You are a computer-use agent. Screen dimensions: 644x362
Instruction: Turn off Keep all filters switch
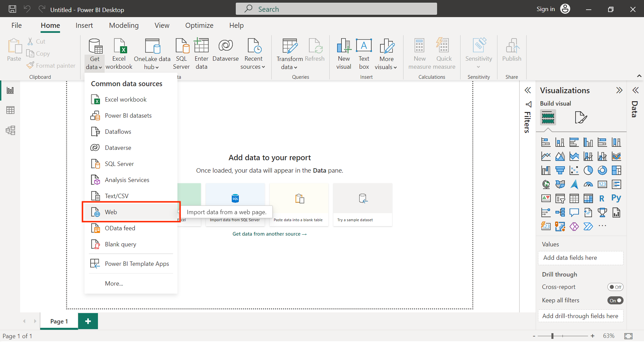(615, 300)
